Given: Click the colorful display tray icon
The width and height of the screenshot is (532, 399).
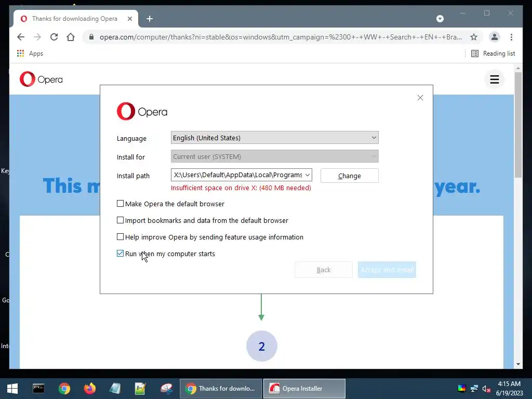Looking at the screenshot, I should pos(462,389).
